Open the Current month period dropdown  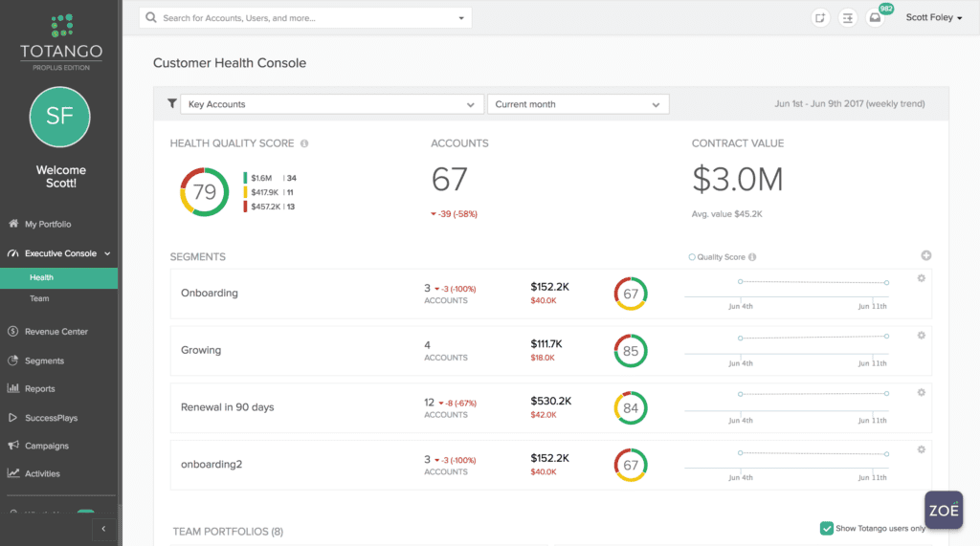tap(578, 104)
